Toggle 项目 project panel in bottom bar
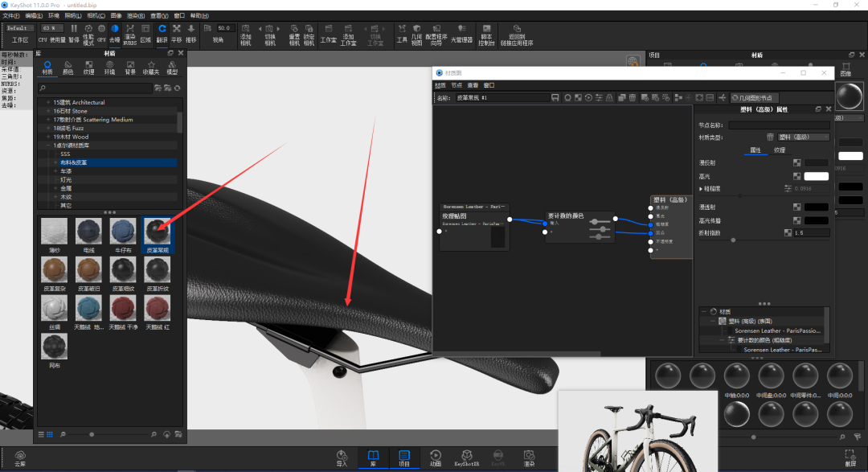The image size is (868, 472). tap(404, 458)
